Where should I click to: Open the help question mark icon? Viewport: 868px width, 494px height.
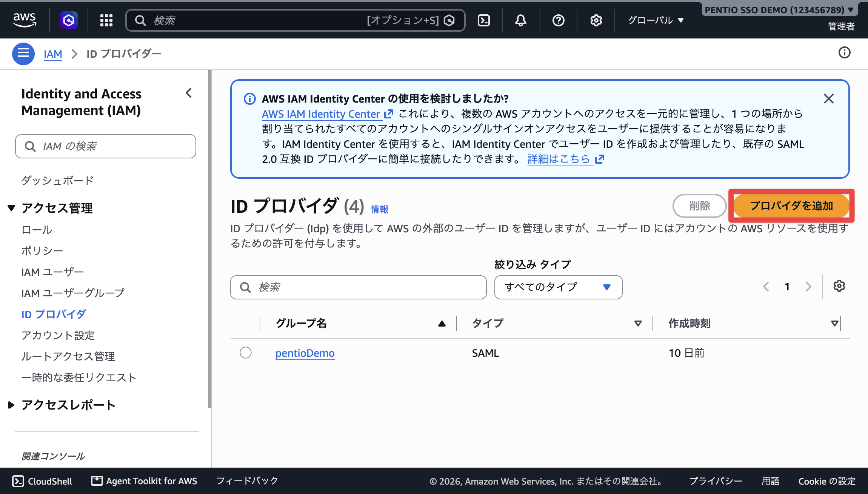click(559, 20)
